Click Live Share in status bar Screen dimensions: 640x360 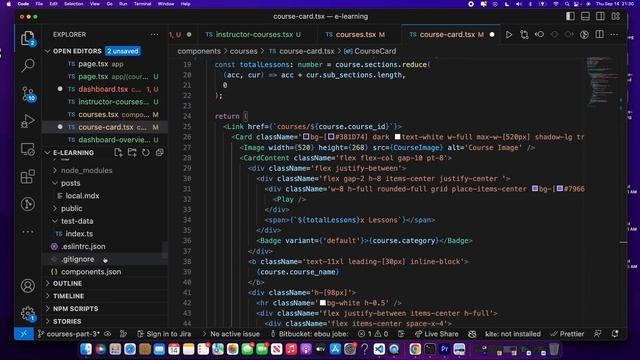pyautogui.click(x=436, y=333)
